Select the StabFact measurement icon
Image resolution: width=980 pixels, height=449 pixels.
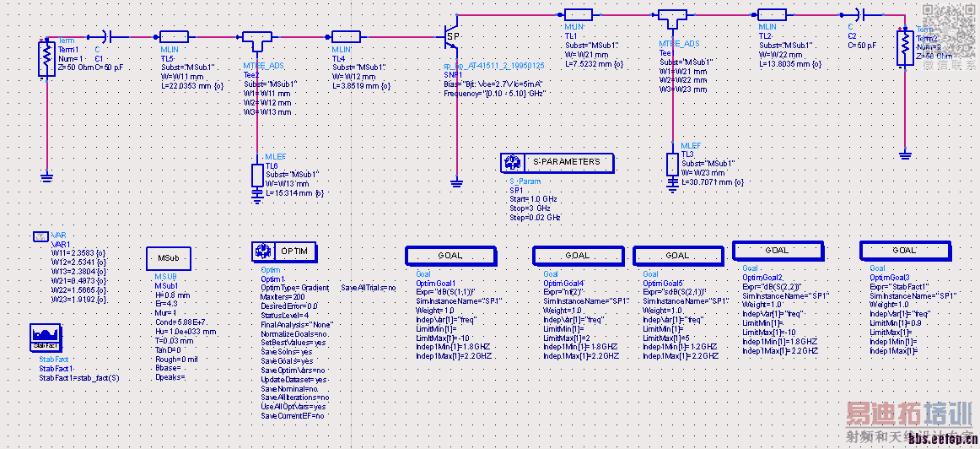(x=45, y=338)
